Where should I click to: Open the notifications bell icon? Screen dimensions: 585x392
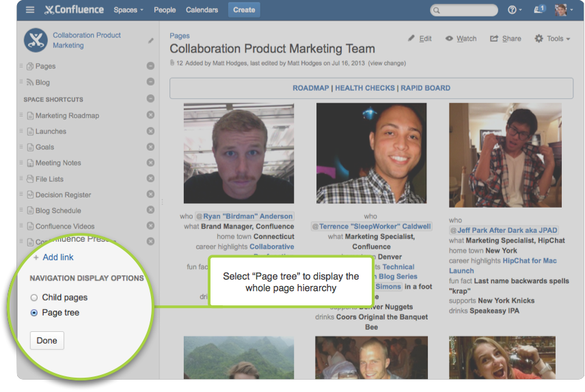point(538,10)
